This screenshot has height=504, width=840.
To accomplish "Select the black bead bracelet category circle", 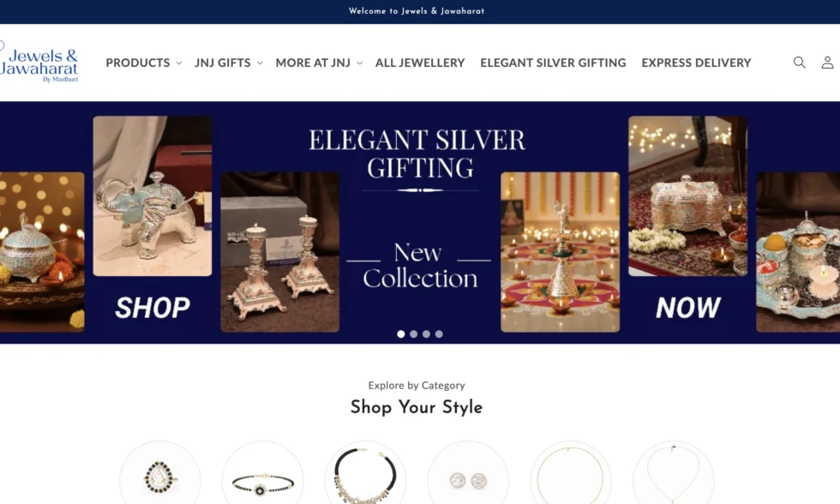I will 262,472.
